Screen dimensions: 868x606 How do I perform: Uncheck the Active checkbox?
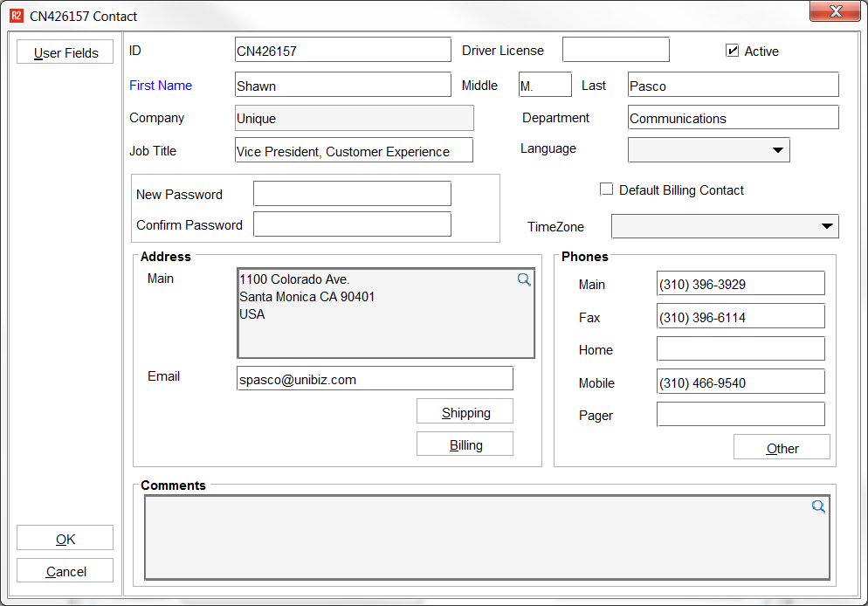733,51
